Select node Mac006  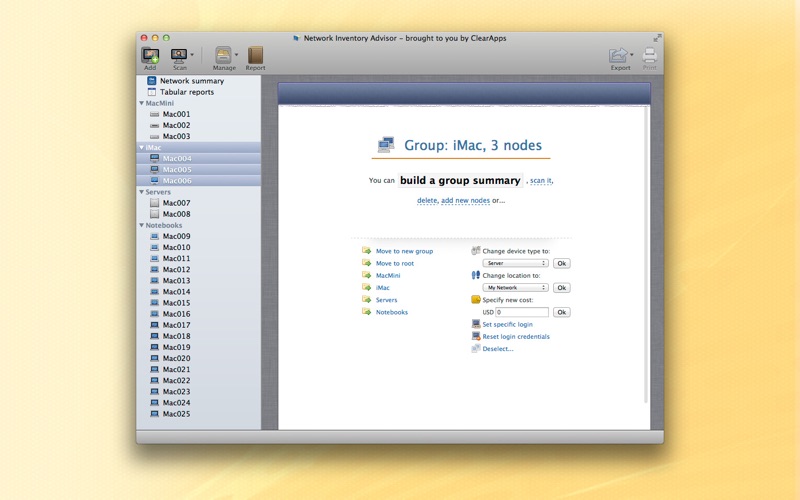coord(177,181)
